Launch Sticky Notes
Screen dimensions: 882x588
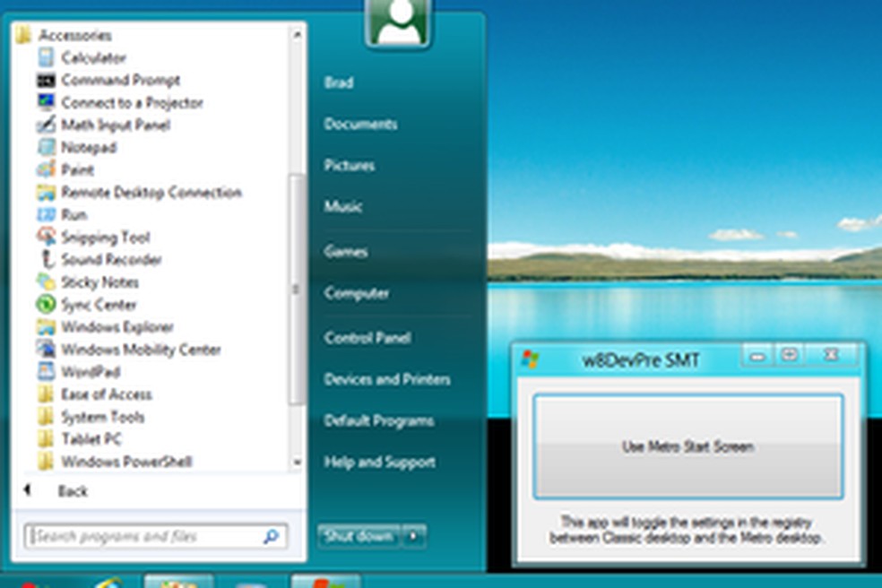(x=106, y=281)
